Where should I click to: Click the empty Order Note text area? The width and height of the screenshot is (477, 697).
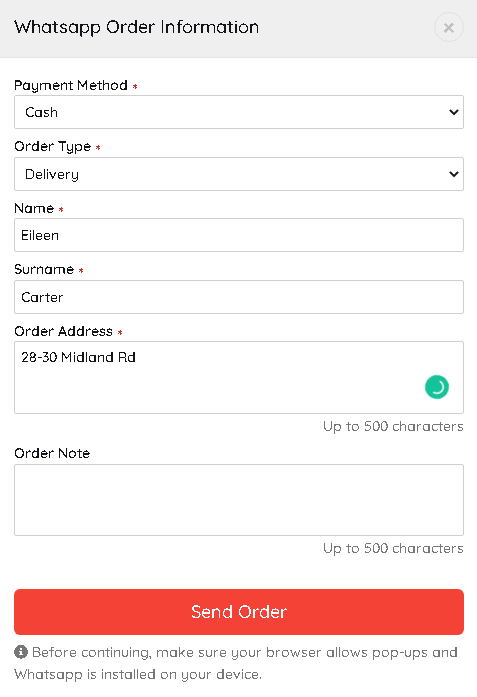coord(239,500)
